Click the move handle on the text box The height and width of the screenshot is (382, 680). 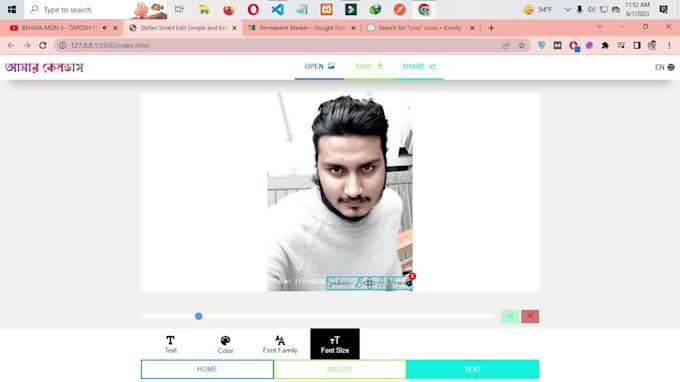[x=369, y=283]
